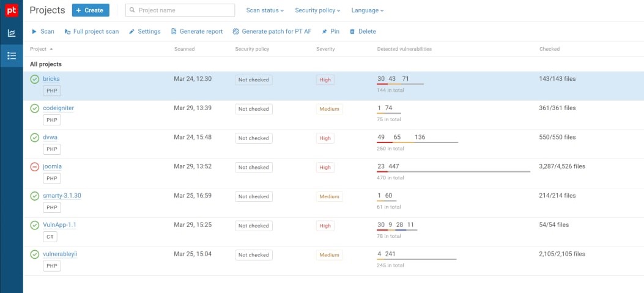The height and width of the screenshot is (293, 644).
Task: Click the PT logo icon in sidebar
Action: pos(11,10)
